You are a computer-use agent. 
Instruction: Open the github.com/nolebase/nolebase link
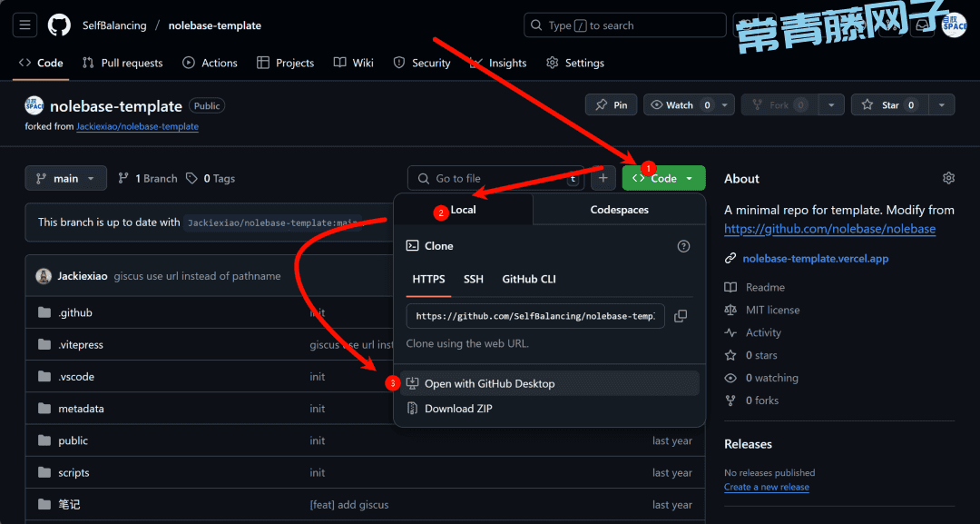(829, 229)
